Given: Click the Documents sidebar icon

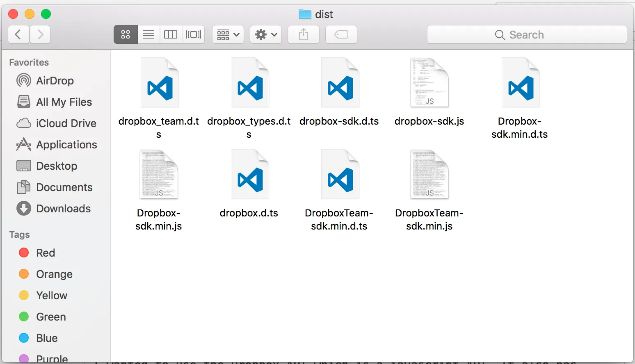Looking at the screenshot, I should pos(24,187).
